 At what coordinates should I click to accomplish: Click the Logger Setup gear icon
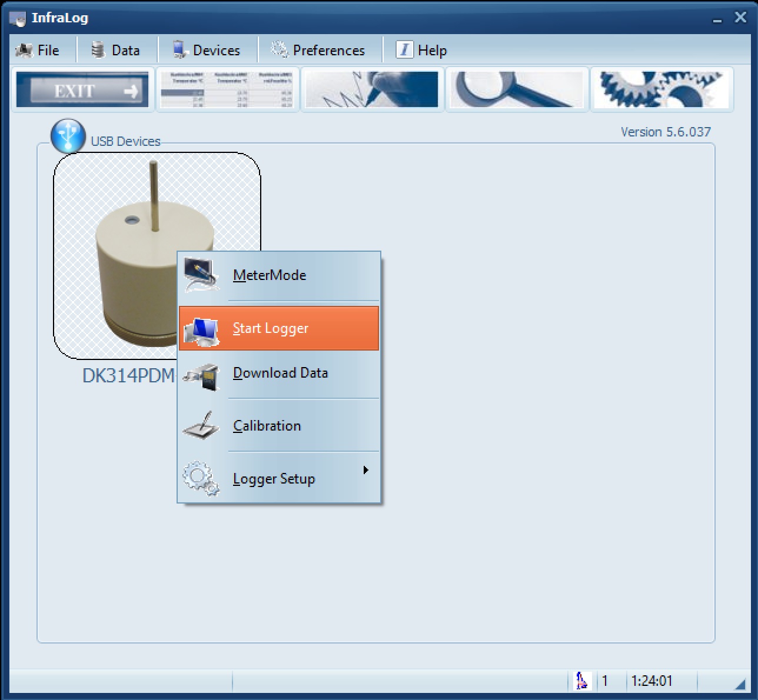[201, 478]
